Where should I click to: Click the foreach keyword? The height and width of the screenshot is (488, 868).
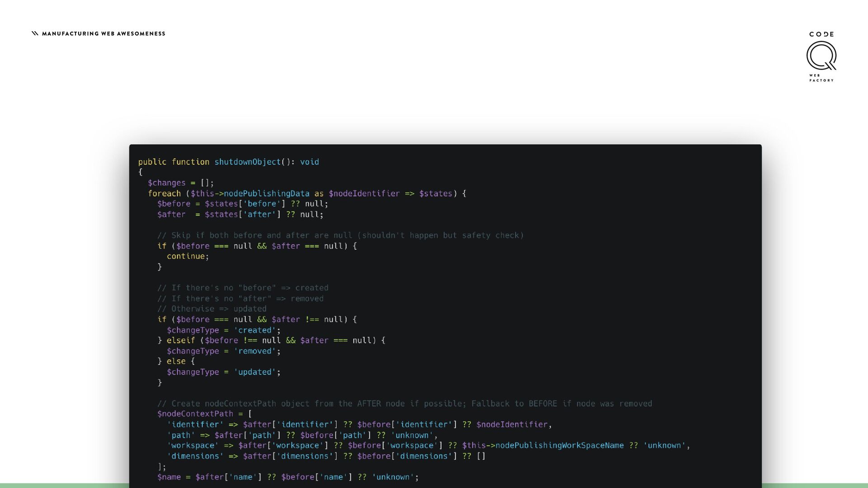coord(164,193)
